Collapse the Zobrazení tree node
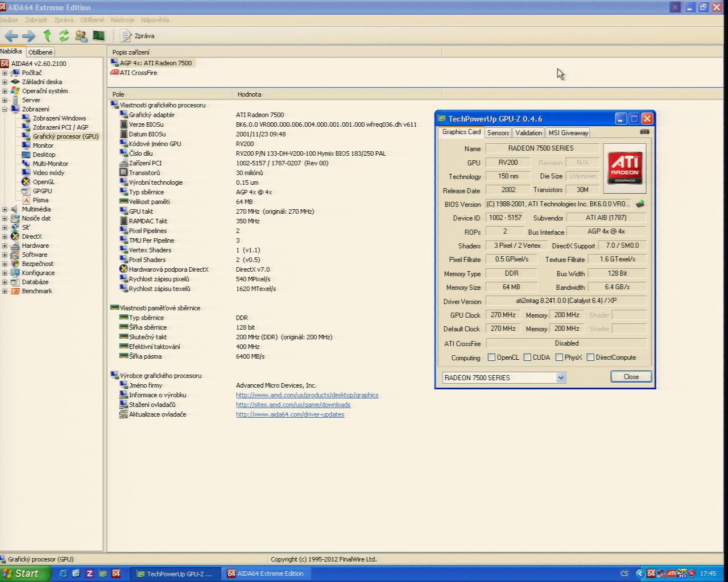This screenshot has height=582, width=728. click(5, 109)
